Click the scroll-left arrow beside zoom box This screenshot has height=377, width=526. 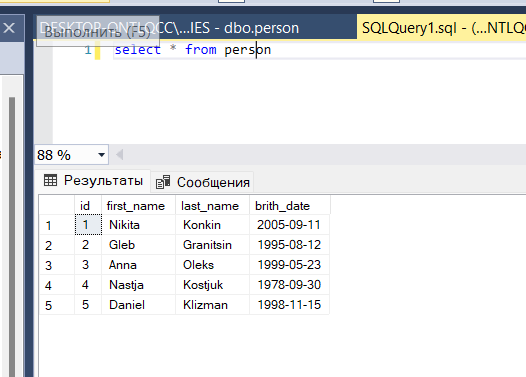(119, 155)
